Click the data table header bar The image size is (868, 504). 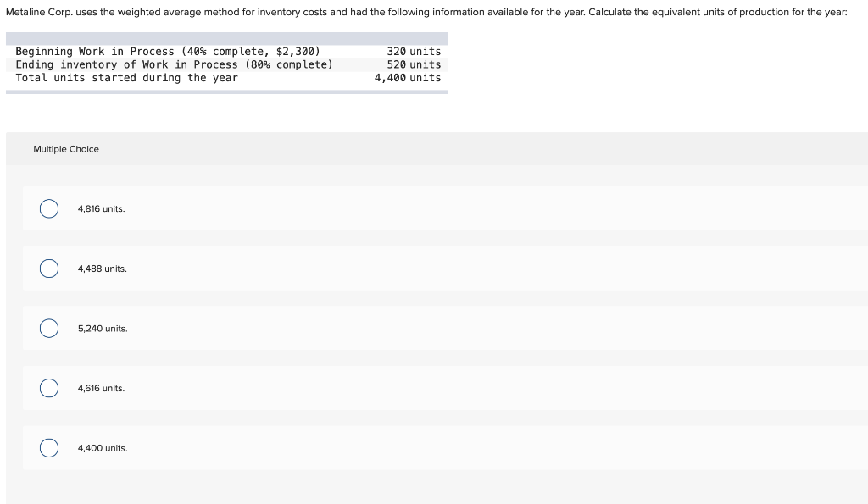pos(226,37)
